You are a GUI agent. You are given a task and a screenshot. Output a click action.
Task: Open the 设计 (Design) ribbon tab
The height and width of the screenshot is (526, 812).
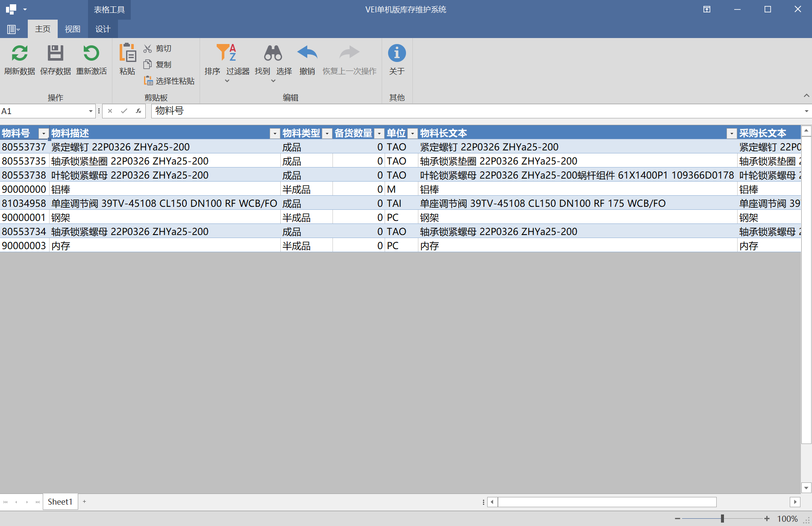(x=103, y=29)
